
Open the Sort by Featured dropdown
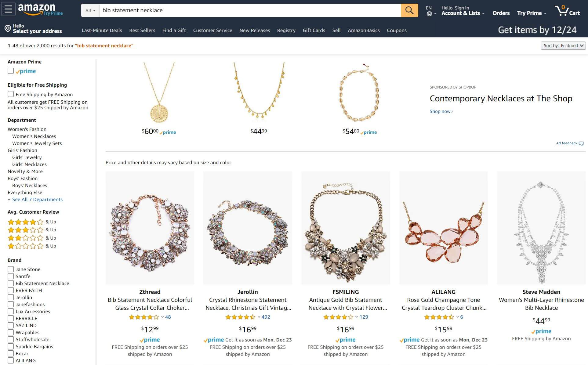point(563,46)
